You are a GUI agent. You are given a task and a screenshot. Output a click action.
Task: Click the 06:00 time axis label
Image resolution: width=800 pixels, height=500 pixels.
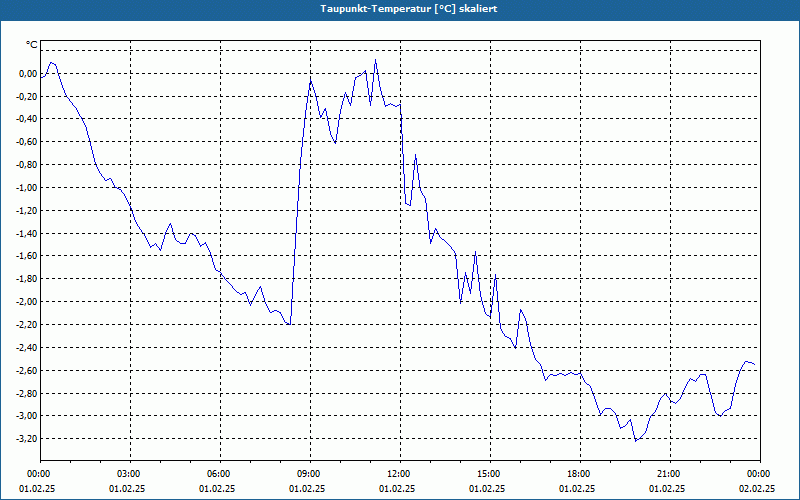[220, 473]
